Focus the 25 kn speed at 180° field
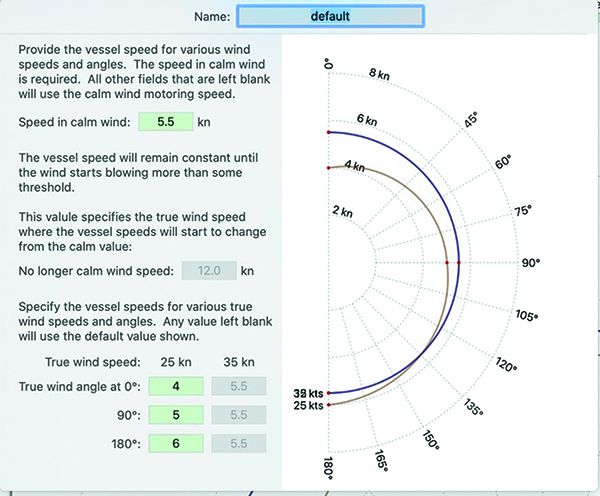 pos(175,444)
